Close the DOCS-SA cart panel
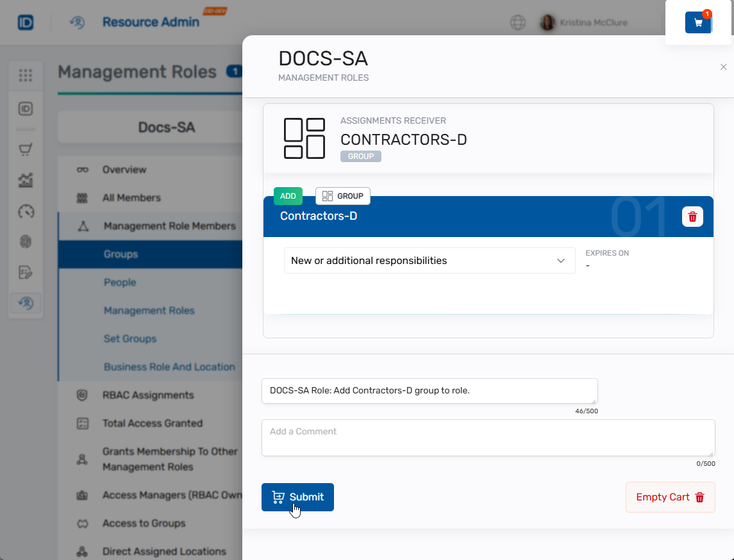This screenshot has height=560, width=734. click(723, 67)
